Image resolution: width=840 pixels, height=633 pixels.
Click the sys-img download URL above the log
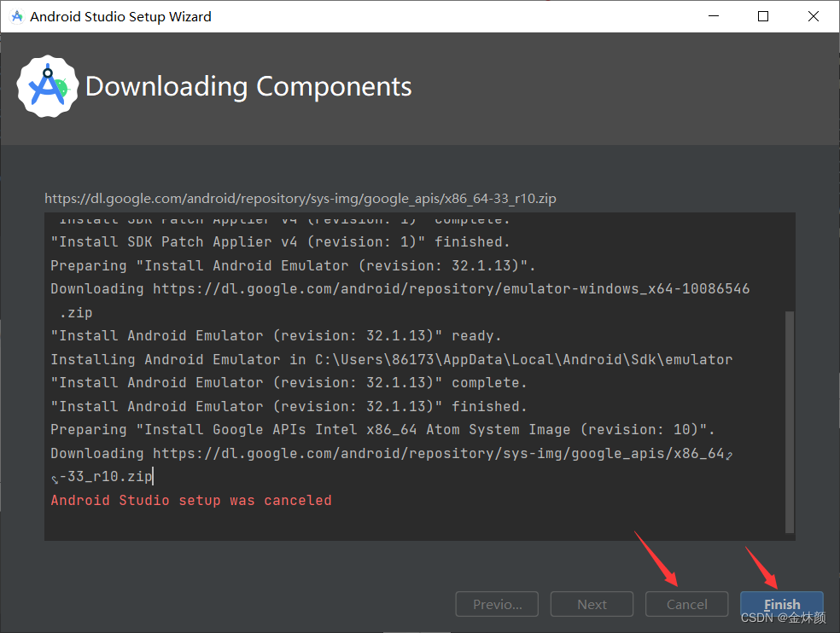coord(300,199)
